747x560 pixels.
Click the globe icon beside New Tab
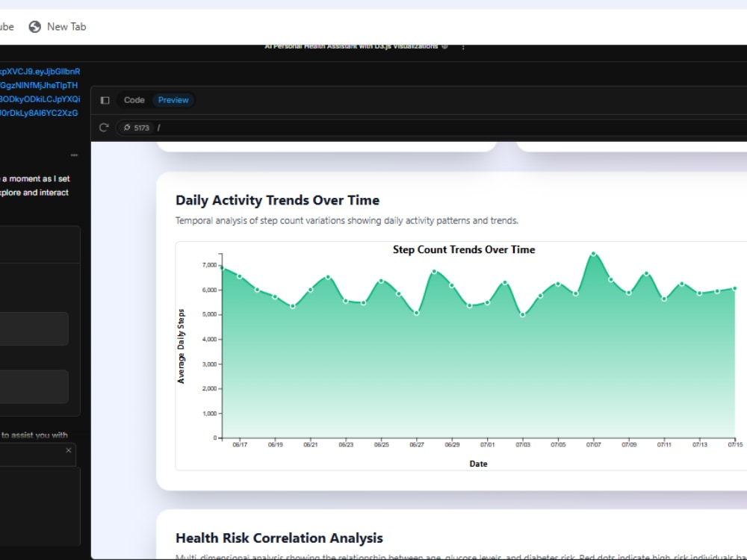click(x=35, y=27)
